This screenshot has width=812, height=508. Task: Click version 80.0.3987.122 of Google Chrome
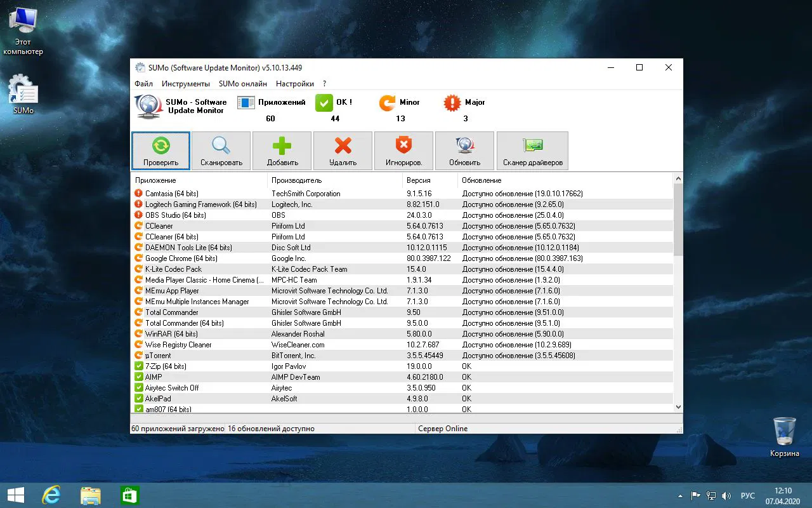pyautogui.click(x=429, y=258)
